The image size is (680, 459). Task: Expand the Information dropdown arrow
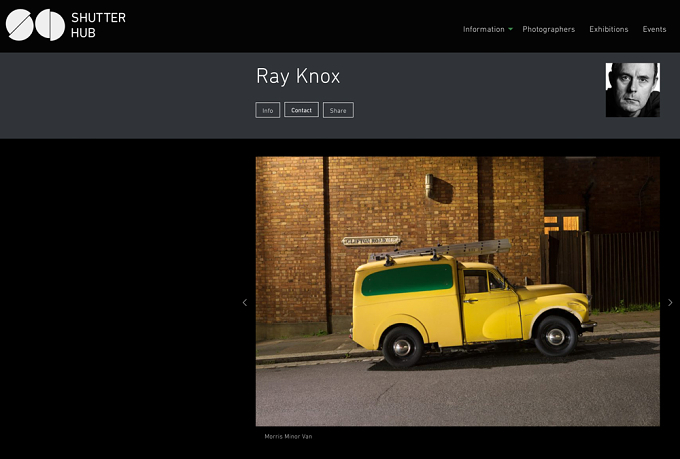(x=510, y=29)
